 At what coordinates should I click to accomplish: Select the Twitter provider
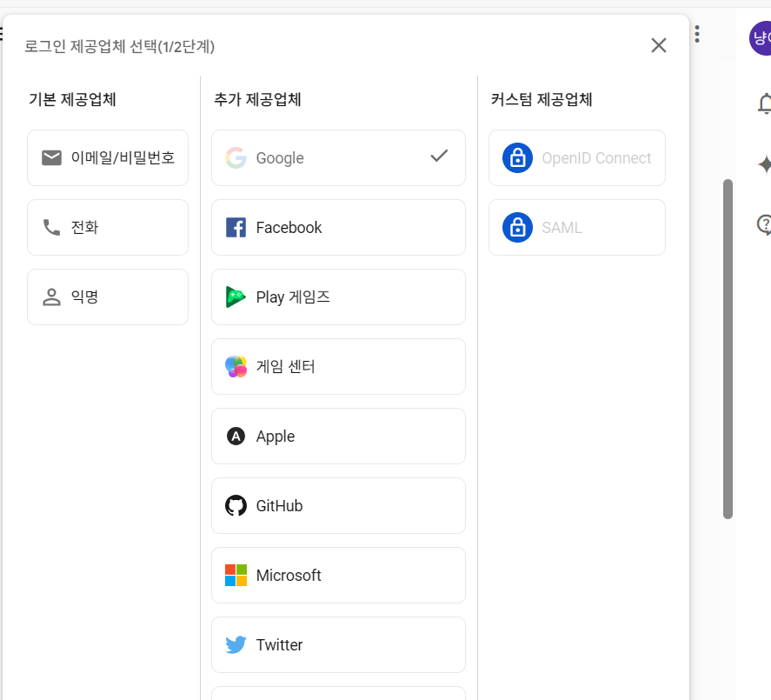click(x=338, y=645)
